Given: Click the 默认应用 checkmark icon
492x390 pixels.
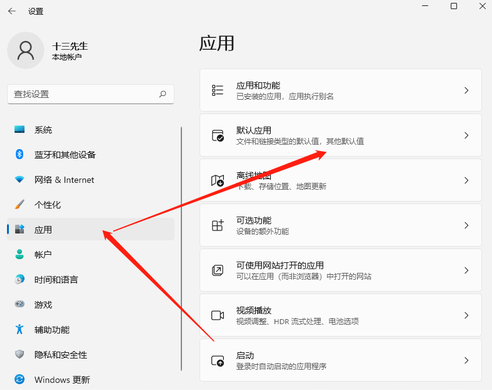Looking at the screenshot, I should tap(218, 135).
